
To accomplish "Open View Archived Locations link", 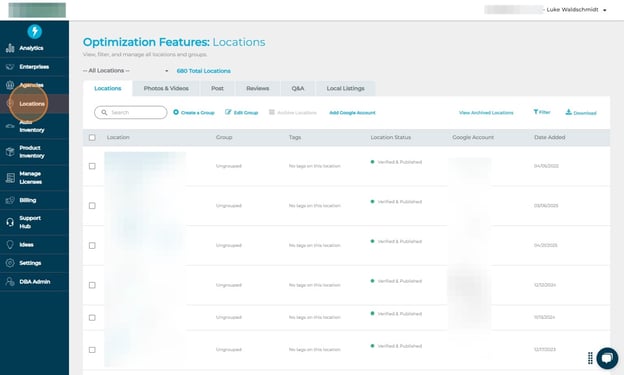I will (x=486, y=113).
